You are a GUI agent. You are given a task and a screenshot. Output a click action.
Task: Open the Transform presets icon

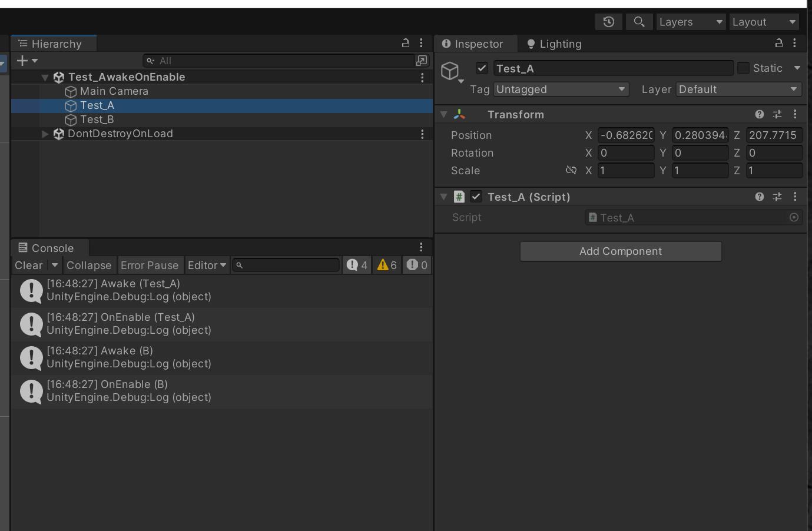(x=777, y=114)
